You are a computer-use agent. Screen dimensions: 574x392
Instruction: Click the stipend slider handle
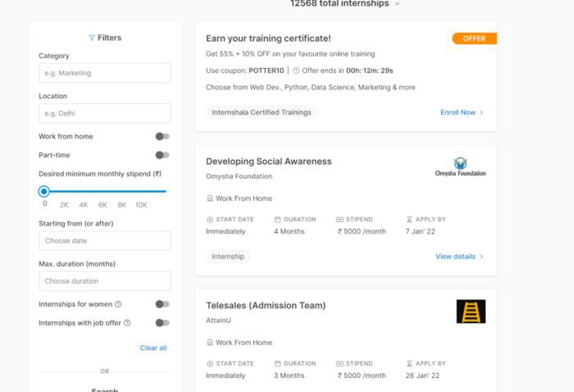click(44, 191)
